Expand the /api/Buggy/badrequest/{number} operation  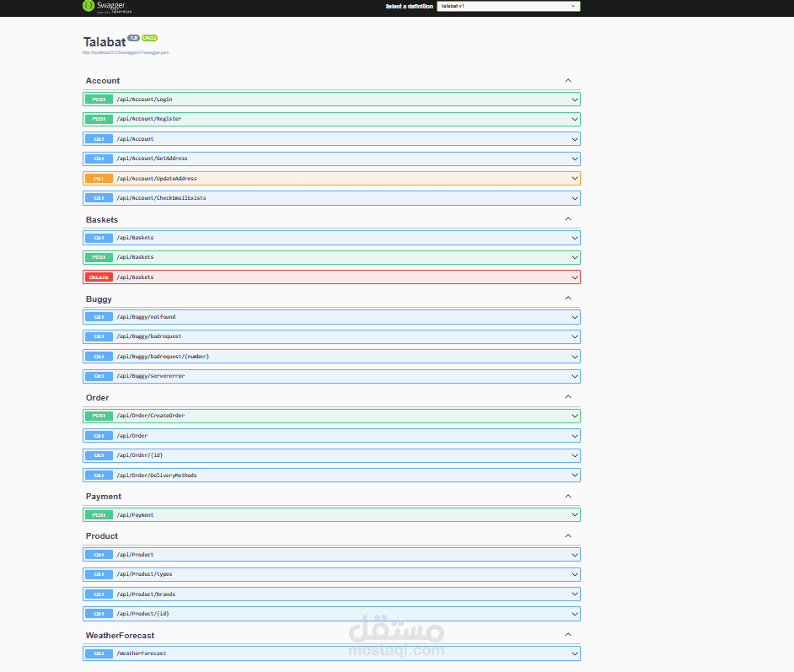point(337,356)
